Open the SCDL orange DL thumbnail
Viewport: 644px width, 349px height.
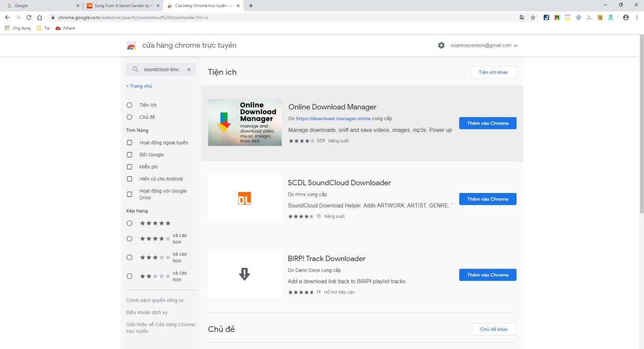(x=245, y=198)
